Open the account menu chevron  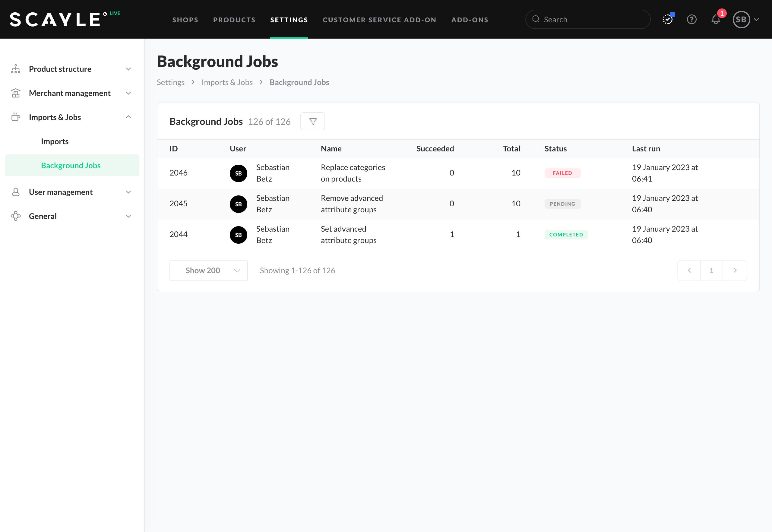(x=757, y=19)
